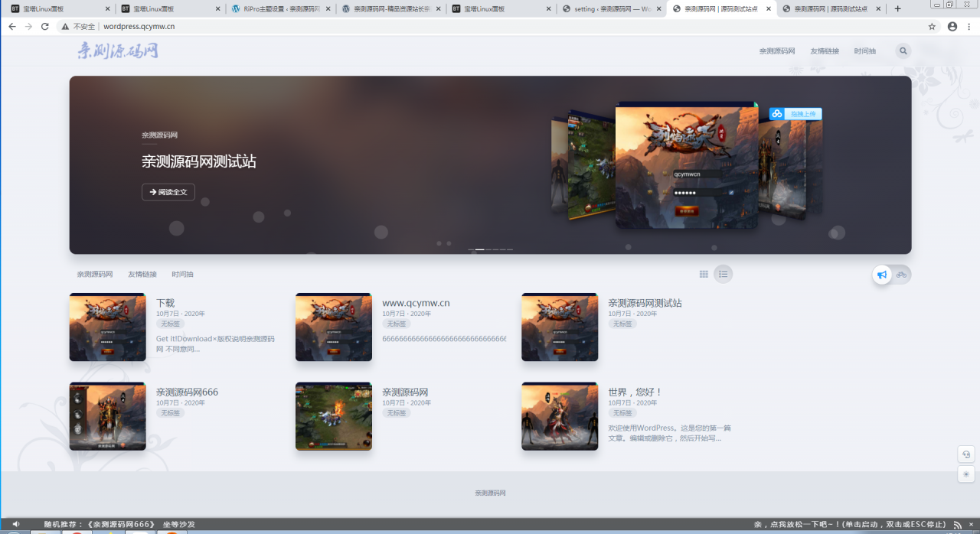Click the thumbnail of the 下载 post

(108, 327)
